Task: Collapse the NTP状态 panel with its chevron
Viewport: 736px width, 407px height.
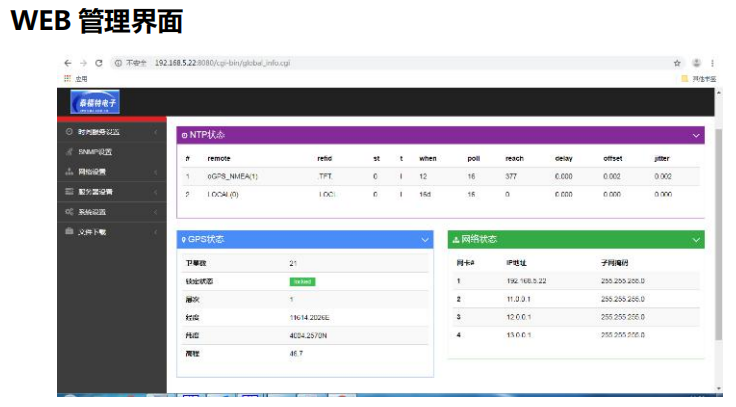Action: [x=696, y=134]
